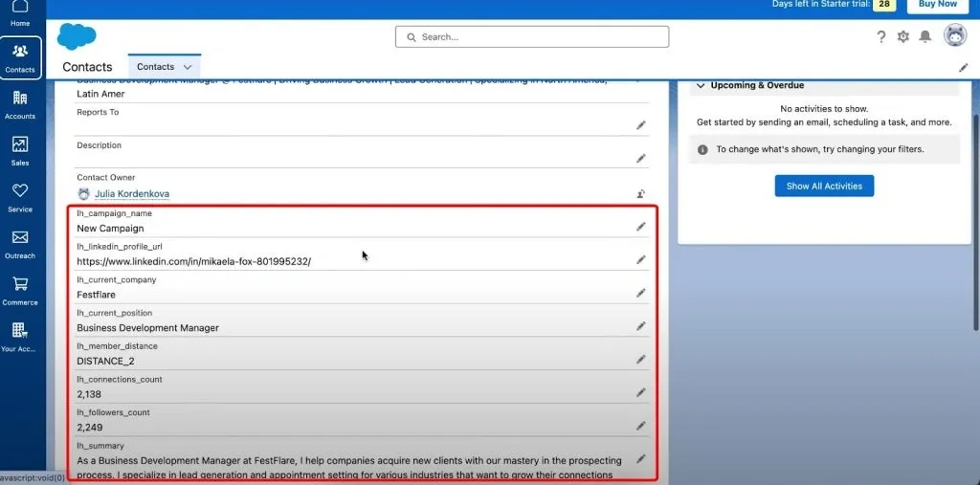The image size is (980, 485).
Task: Change the Contact Owner icon
Action: coord(640,194)
